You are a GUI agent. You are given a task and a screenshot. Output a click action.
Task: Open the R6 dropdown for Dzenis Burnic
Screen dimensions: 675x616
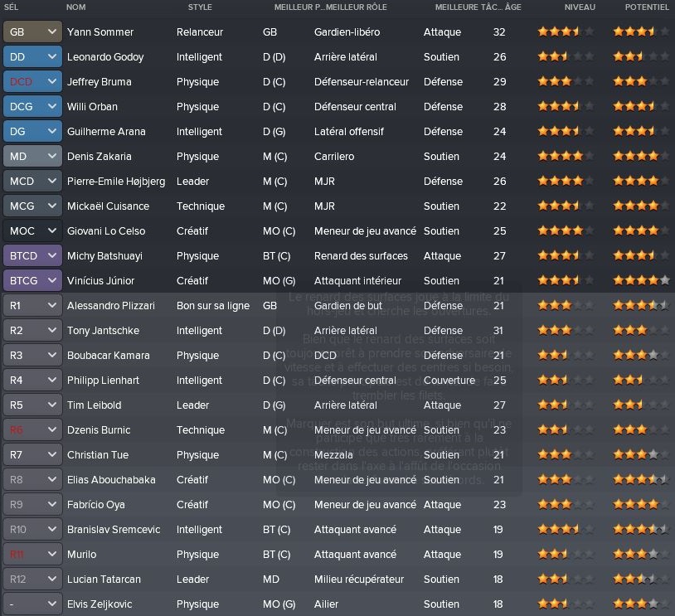click(32, 430)
